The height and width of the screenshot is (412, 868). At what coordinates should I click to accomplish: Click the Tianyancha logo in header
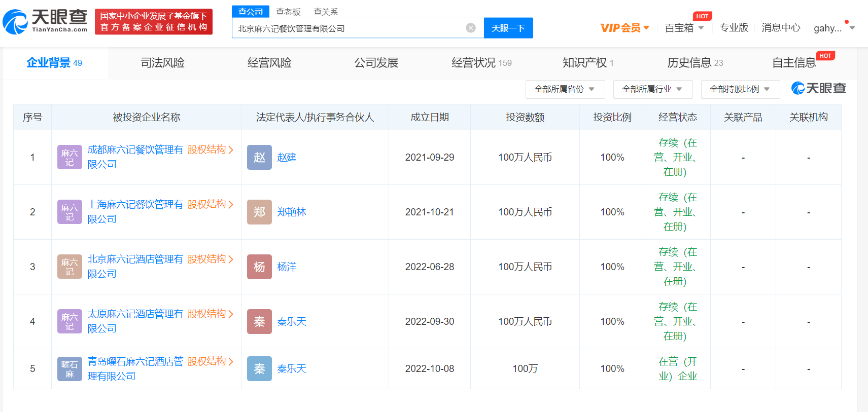pos(46,21)
